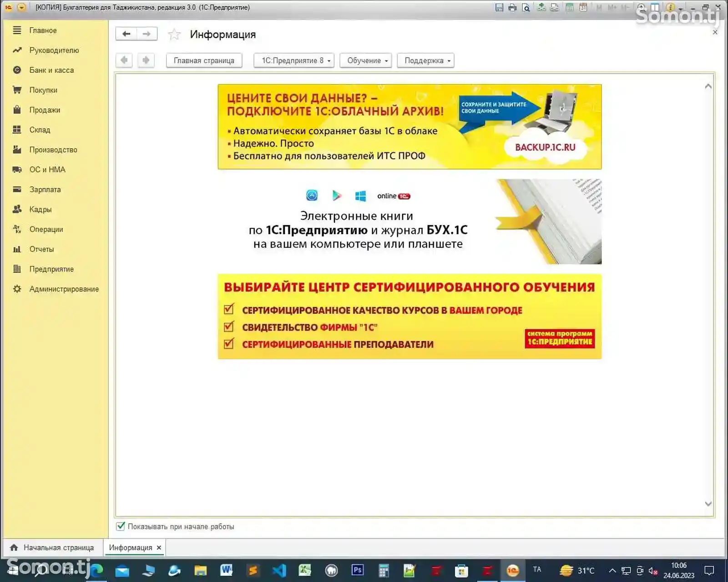Click the zoom-in magnifier icon
The height and width of the screenshot is (582, 728).
(x=642, y=7)
